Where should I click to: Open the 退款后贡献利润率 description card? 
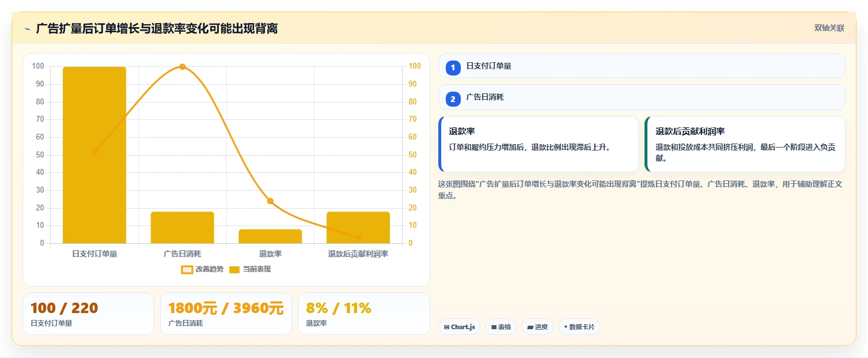click(745, 144)
